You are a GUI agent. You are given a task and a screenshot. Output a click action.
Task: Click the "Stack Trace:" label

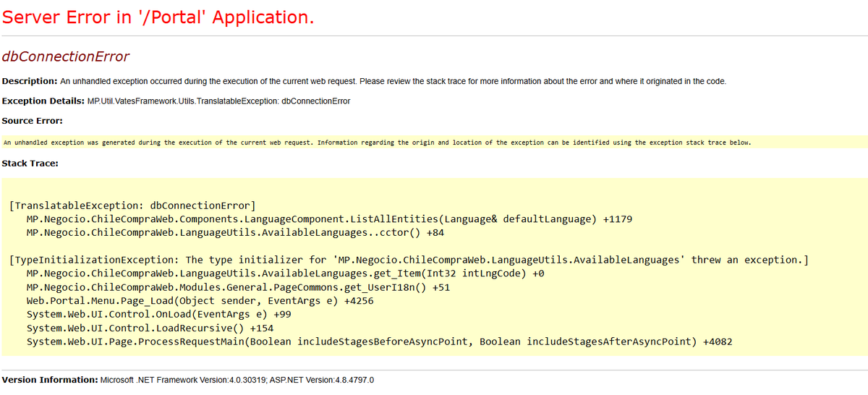30,163
